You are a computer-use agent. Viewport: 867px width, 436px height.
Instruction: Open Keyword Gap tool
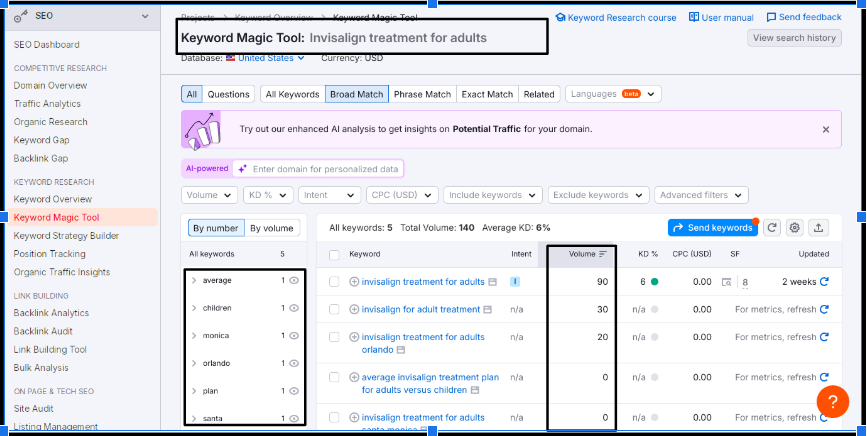pyautogui.click(x=41, y=140)
